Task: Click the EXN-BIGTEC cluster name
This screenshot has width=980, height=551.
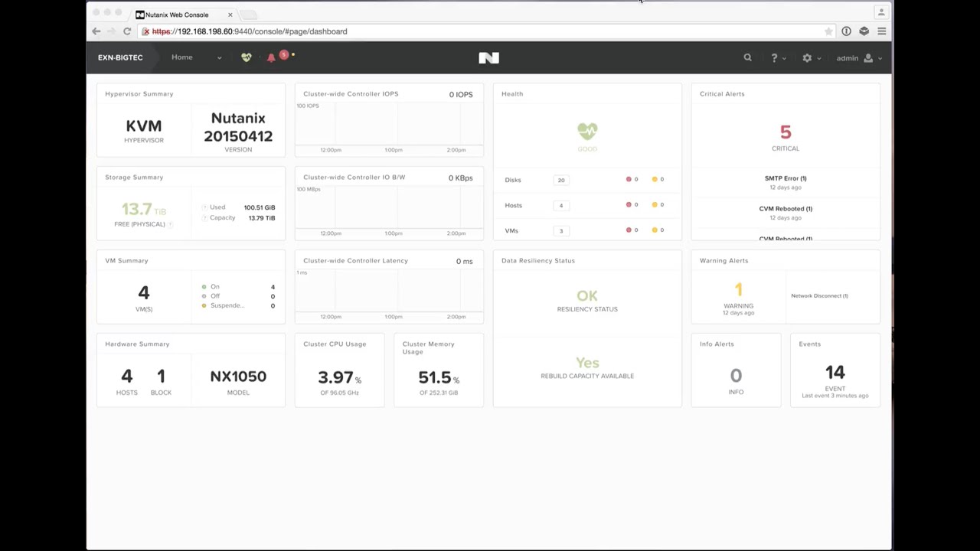Action: (x=120, y=57)
